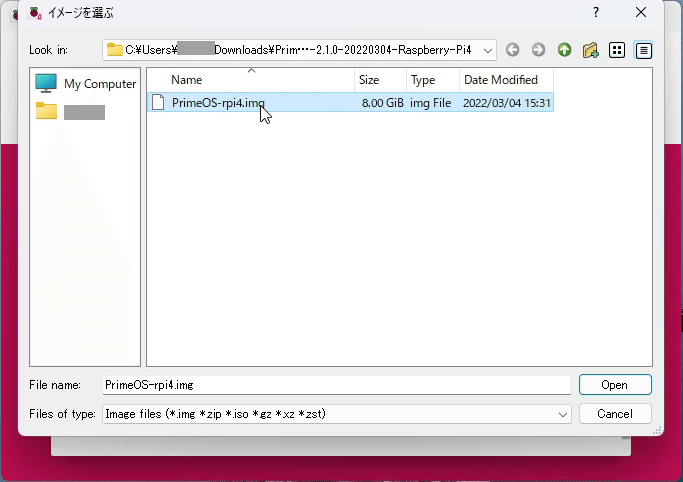Click the Open button
The height and width of the screenshot is (482, 683).
click(615, 385)
